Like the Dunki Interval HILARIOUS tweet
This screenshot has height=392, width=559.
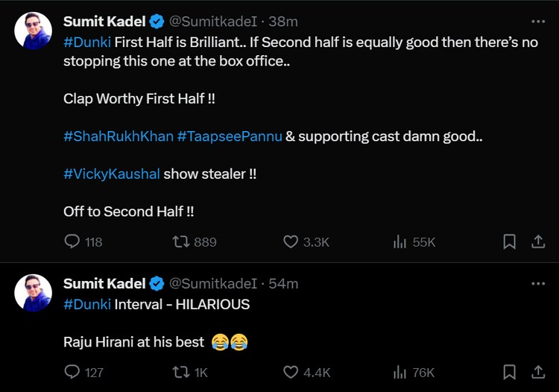tap(291, 371)
